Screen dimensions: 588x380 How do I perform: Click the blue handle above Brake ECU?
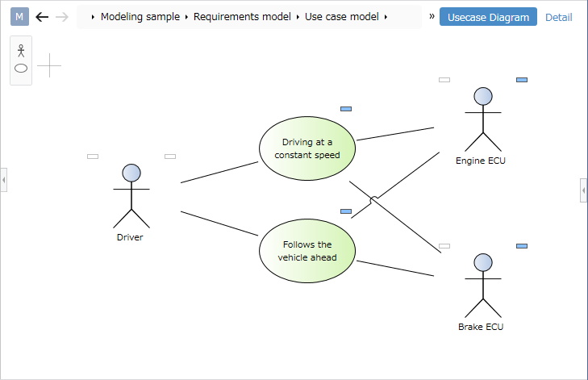(x=522, y=246)
